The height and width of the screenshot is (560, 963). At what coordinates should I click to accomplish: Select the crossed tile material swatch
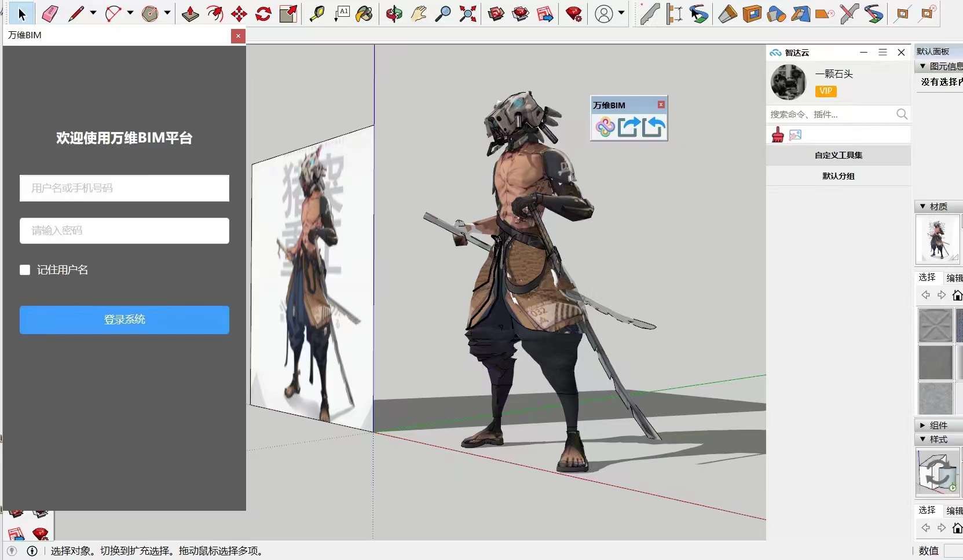[935, 325]
